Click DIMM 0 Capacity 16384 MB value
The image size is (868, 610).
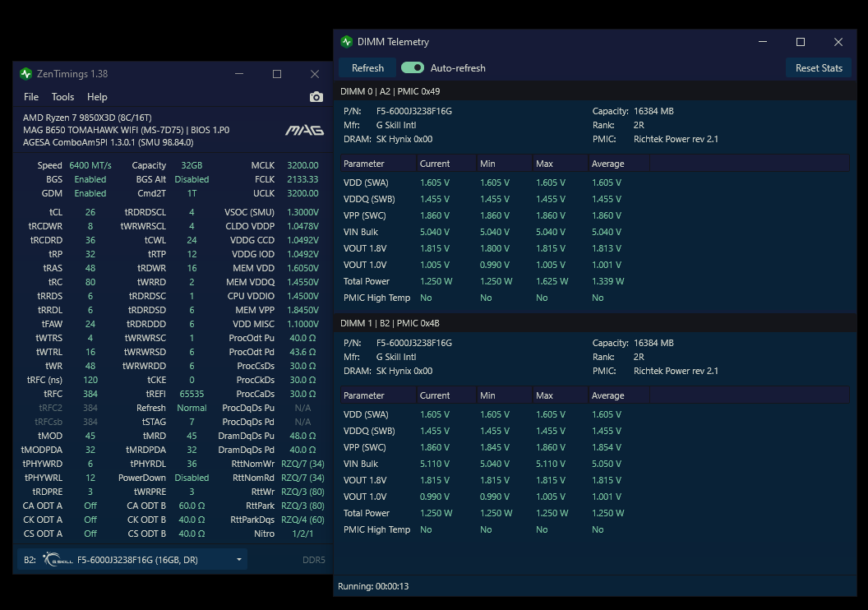tap(653, 111)
